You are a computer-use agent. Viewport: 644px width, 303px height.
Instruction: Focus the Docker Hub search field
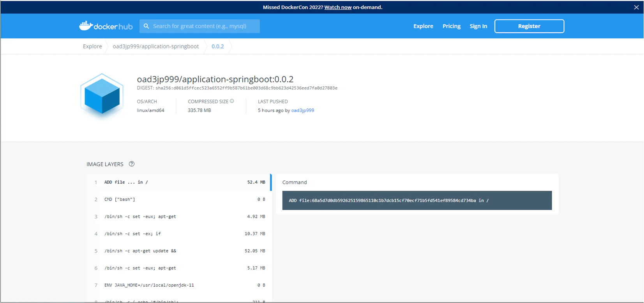click(x=199, y=26)
